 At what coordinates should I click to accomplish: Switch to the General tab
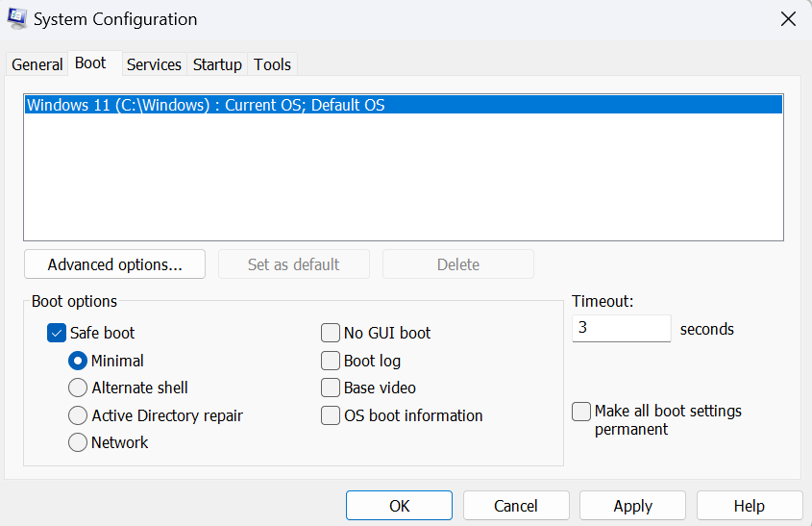point(37,64)
